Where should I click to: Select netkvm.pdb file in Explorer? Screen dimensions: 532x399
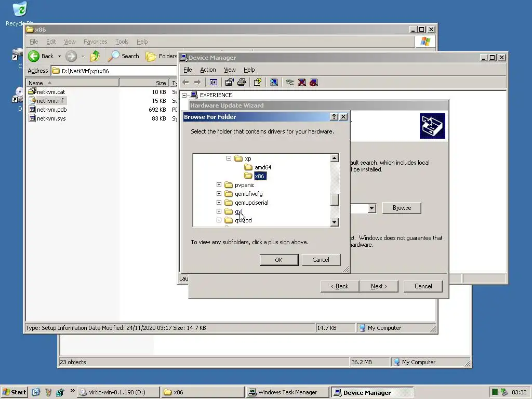[48, 109]
